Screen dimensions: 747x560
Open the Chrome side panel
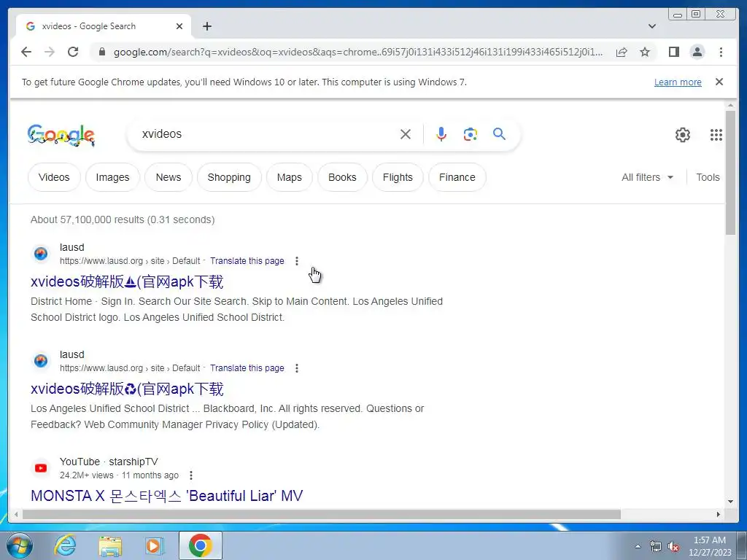coord(673,52)
